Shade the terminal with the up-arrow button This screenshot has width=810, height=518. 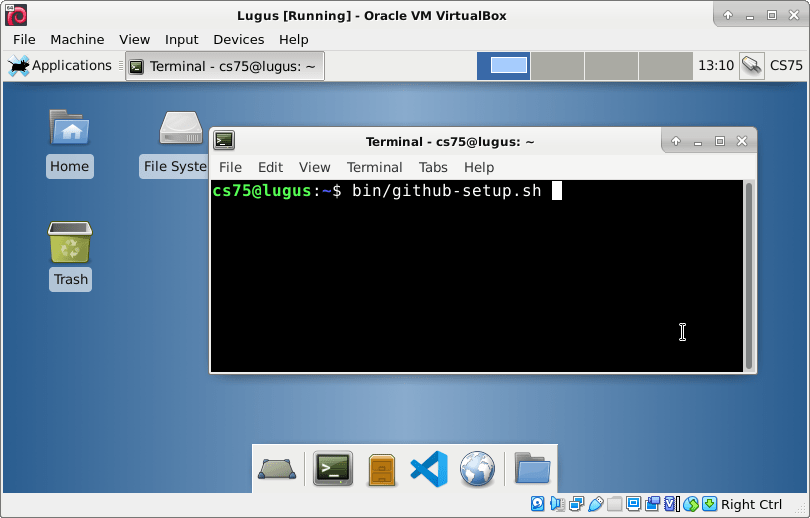pos(676,141)
